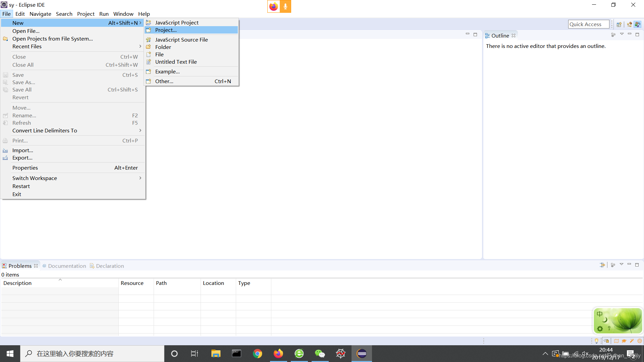Open the Project menu
This screenshot has height=362, width=644.
coord(86,14)
